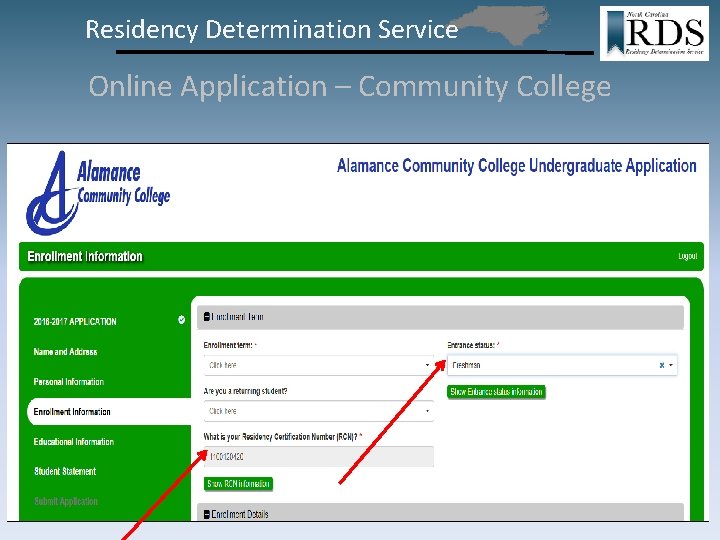Click Show Entrance status information button
This screenshot has height=540, width=720.
click(x=496, y=392)
